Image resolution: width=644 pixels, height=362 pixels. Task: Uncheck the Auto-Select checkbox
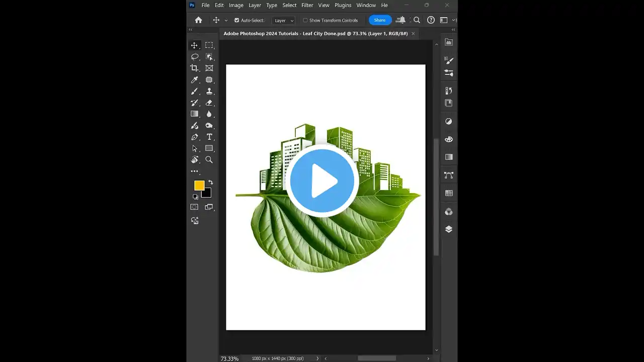[237, 21]
